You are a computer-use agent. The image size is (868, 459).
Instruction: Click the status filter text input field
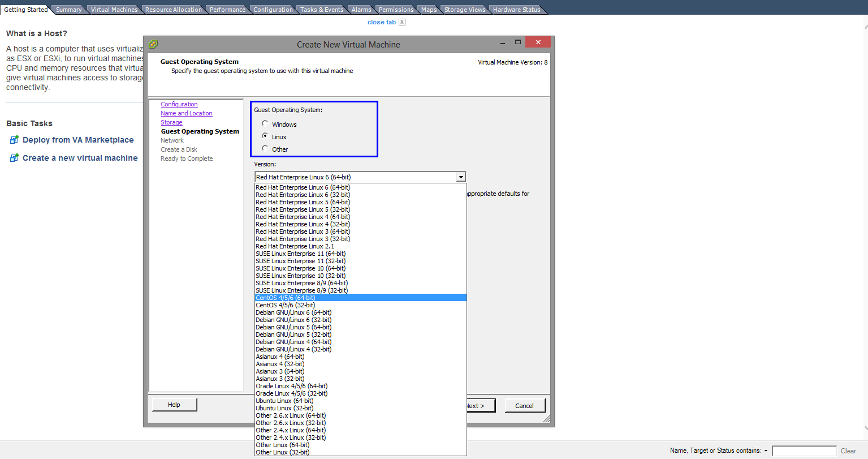coord(804,451)
